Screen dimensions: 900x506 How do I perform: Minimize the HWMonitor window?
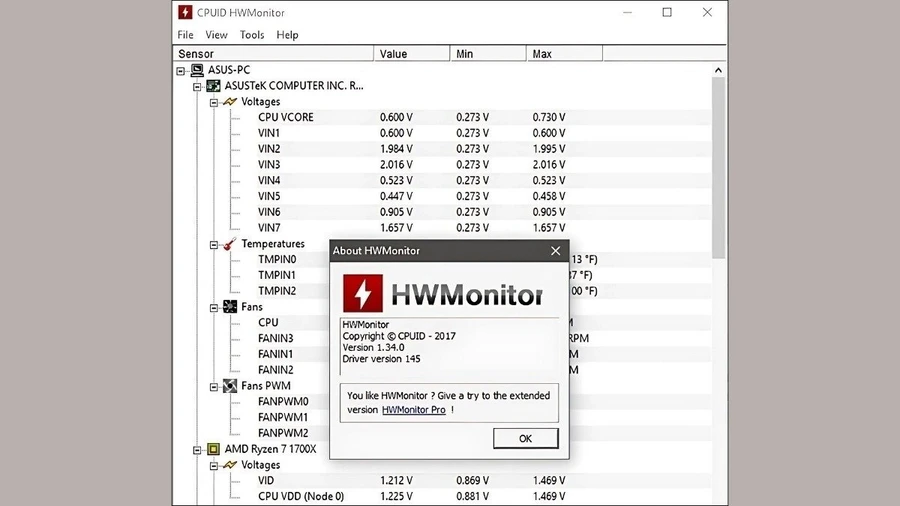pos(627,12)
